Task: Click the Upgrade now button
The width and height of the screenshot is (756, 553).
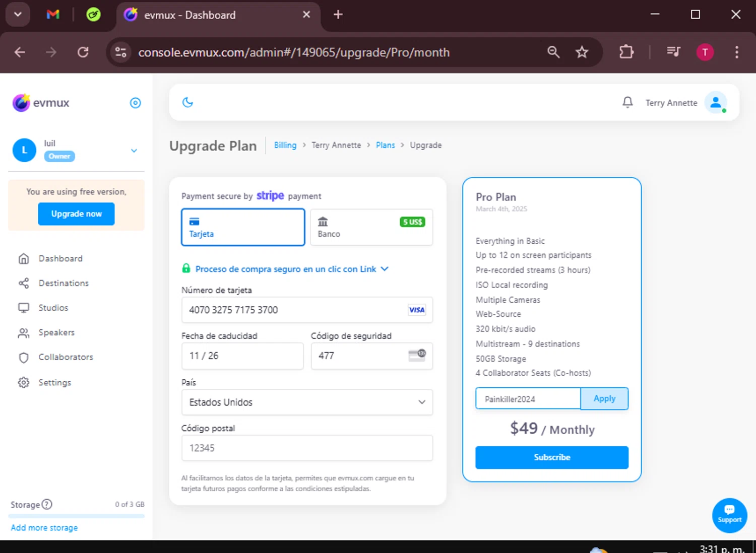Action: [x=77, y=214]
